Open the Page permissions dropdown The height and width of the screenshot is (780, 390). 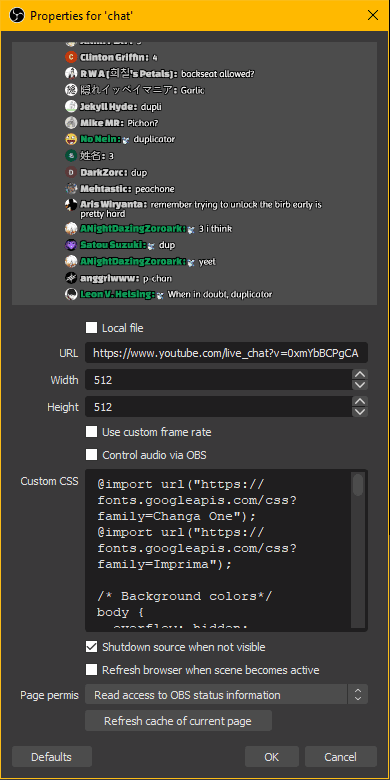point(226,694)
